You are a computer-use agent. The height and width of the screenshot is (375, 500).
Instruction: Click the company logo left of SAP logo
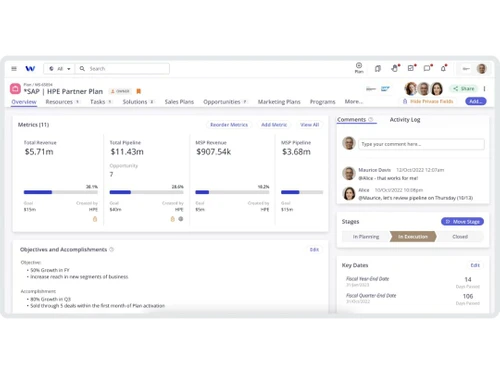point(371,89)
